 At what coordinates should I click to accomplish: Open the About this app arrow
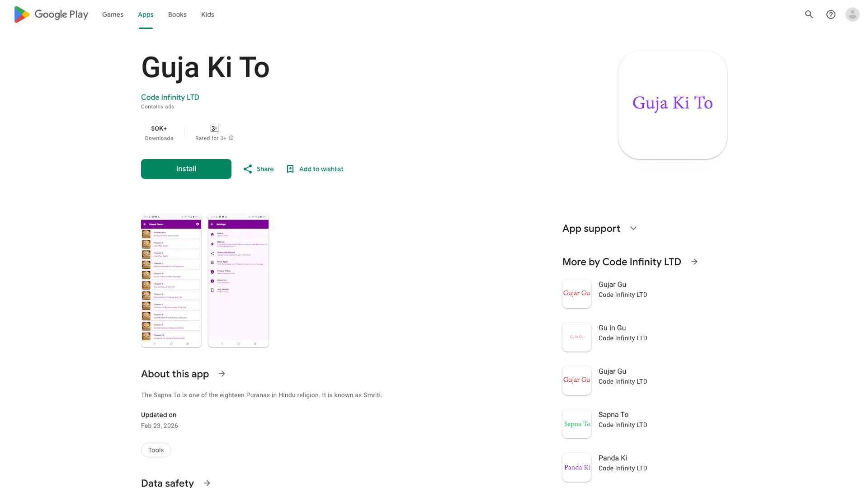click(222, 374)
